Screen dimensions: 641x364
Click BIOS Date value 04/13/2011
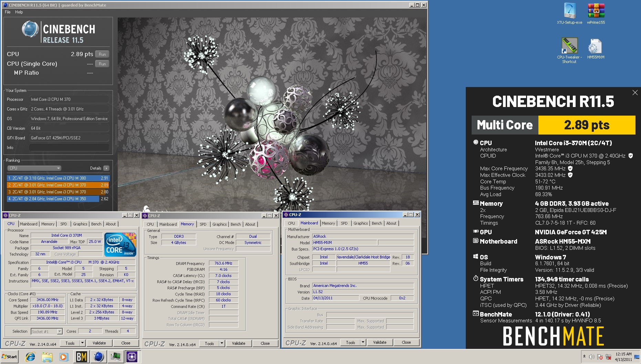336,298
